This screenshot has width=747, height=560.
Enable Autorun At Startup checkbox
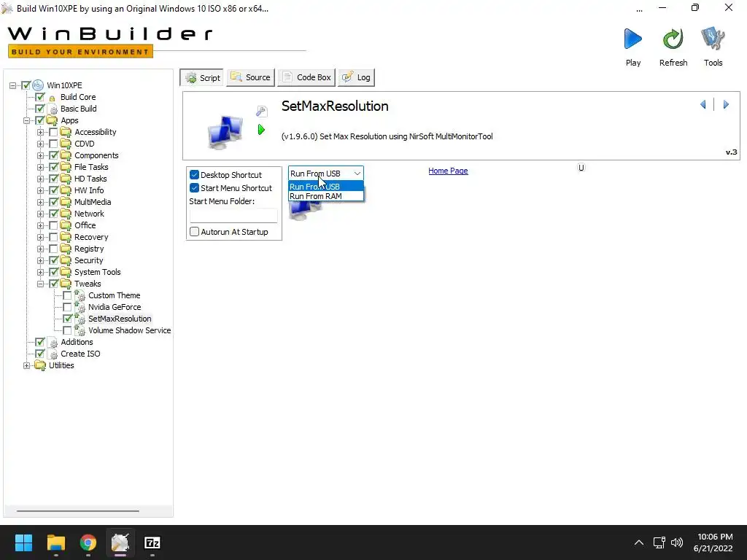194,232
